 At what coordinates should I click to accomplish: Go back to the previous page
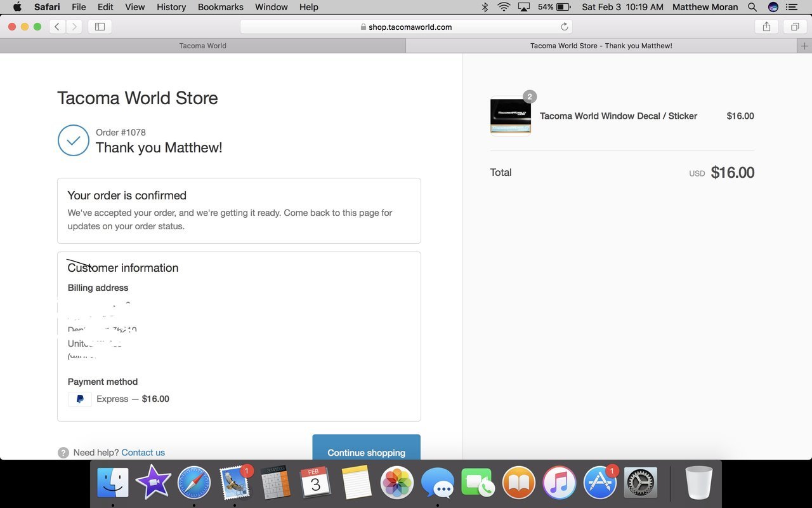coord(57,27)
